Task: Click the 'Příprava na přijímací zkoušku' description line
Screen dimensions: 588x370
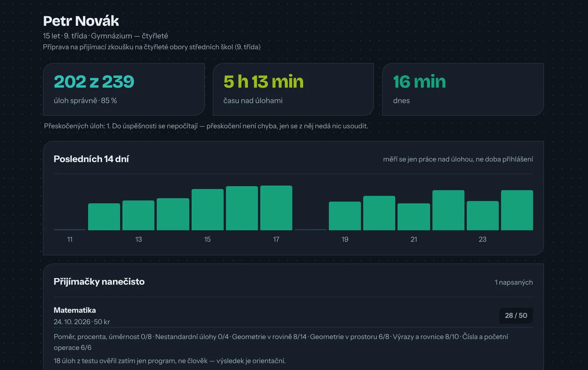Action: point(152,47)
